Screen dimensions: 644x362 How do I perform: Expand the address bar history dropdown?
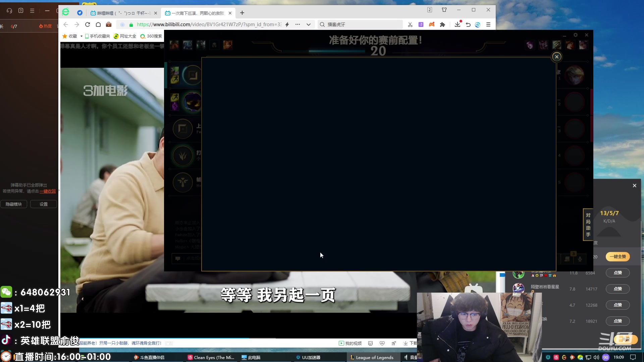pos(309,24)
